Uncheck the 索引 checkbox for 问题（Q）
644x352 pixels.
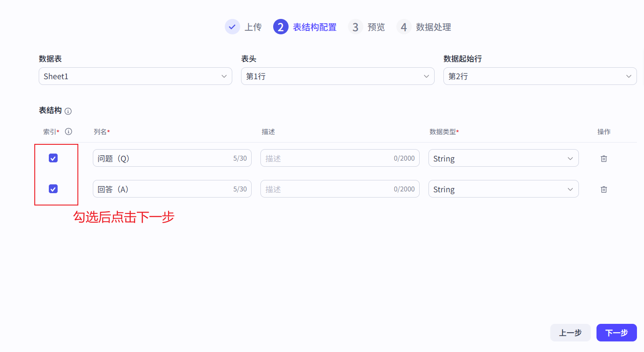pyautogui.click(x=53, y=158)
